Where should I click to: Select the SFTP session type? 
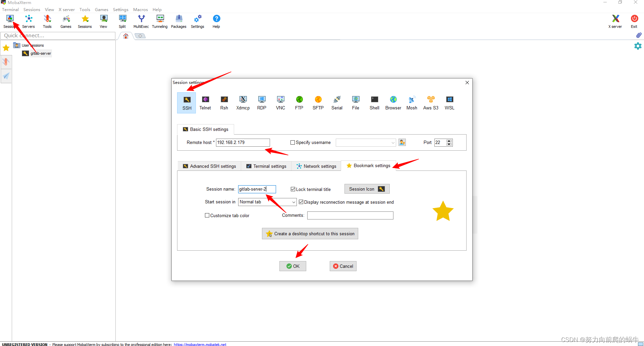tap(318, 103)
